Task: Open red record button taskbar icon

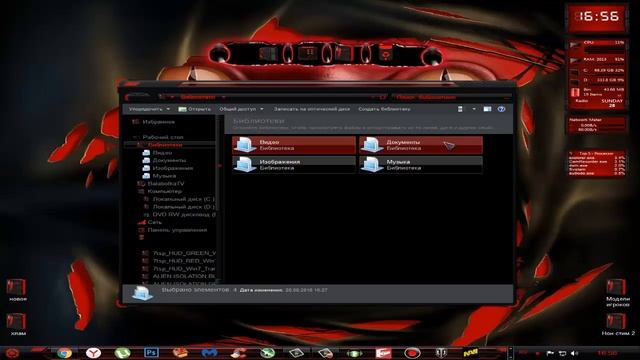Action: click(x=412, y=353)
